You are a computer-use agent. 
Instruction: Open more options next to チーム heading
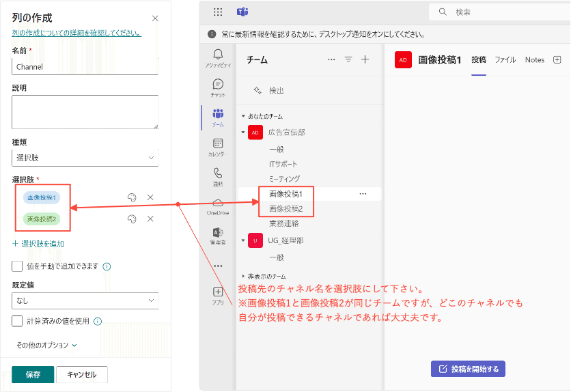pyautogui.click(x=331, y=59)
